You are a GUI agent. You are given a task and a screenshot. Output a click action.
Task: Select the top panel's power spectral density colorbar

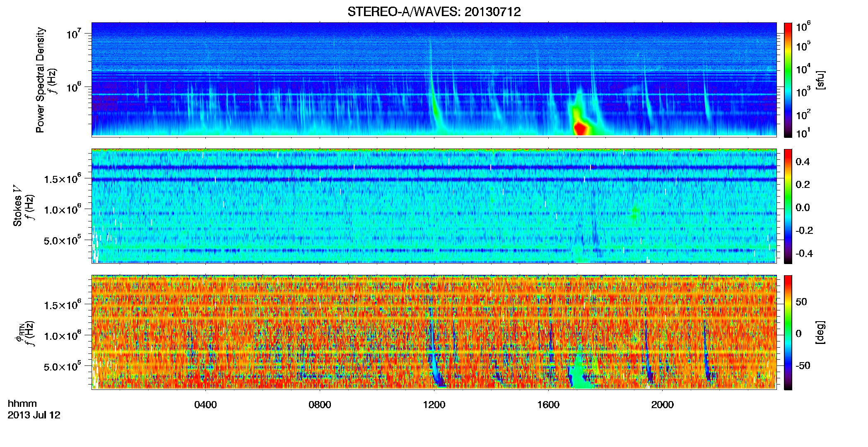click(788, 80)
